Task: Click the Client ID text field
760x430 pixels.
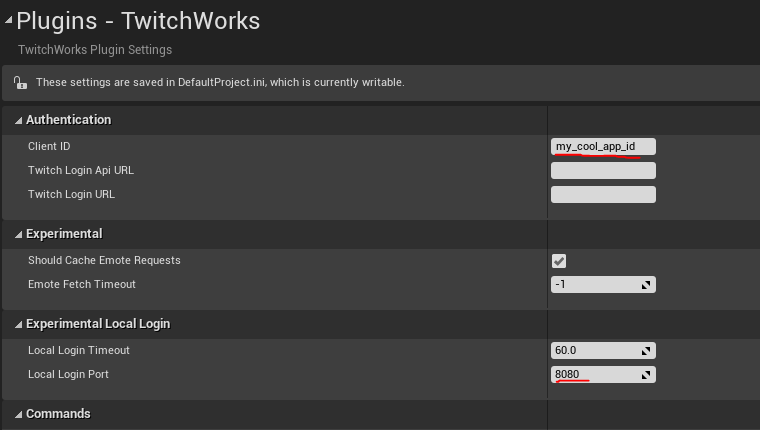Action: click(603, 147)
